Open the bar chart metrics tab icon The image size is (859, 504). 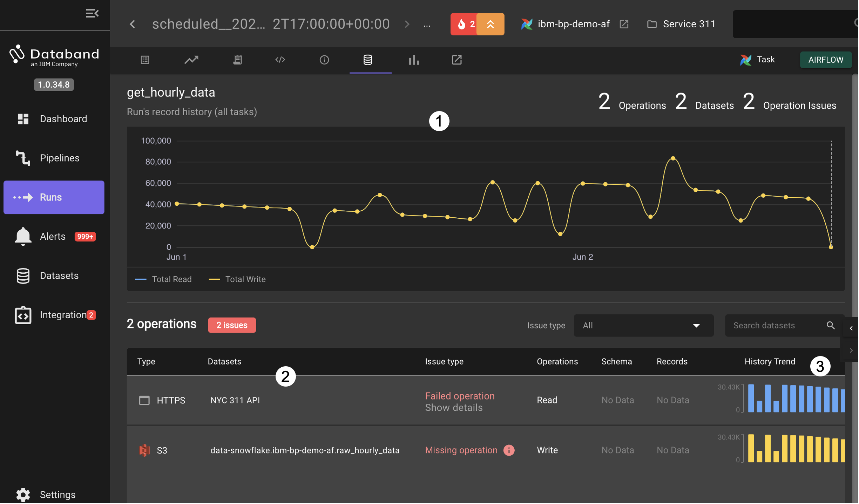click(x=414, y=60)
